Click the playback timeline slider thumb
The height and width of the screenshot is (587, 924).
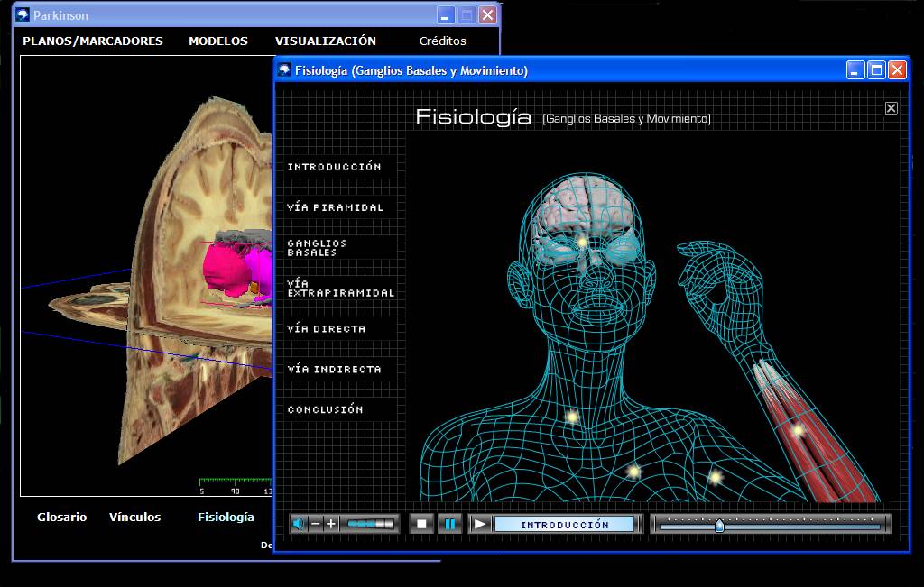[719, 525]
